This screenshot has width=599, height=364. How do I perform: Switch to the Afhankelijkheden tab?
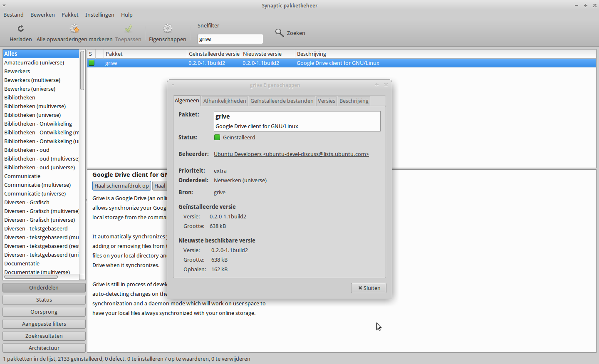pos(225,101)
